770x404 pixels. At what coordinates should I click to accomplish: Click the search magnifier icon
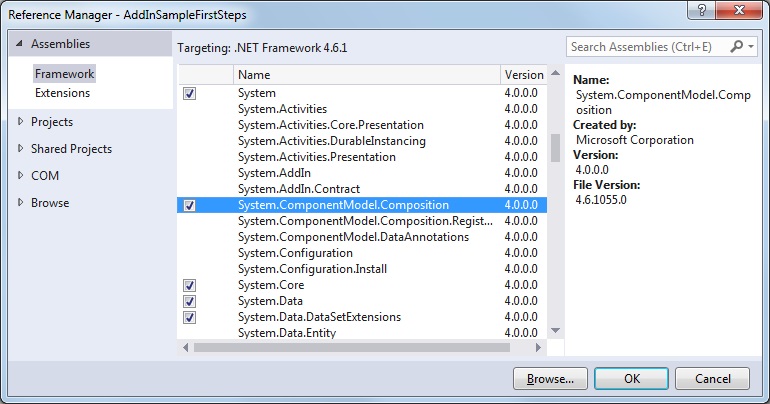736,47
